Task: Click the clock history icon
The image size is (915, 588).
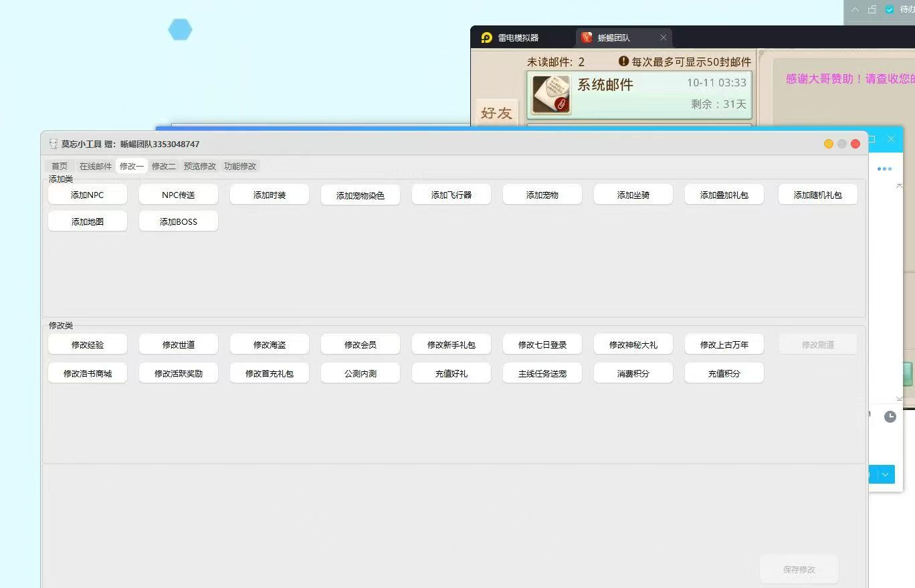Action: coord(890,417)
